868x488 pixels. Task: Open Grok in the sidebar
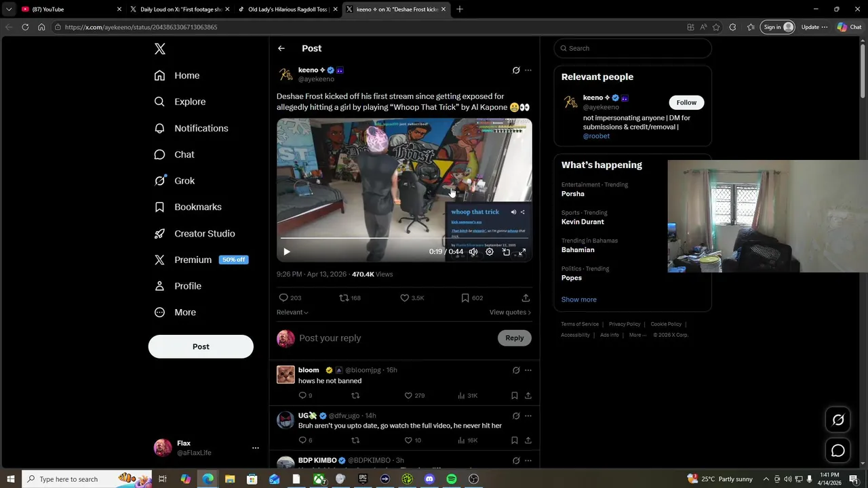[x=174, y=181]
